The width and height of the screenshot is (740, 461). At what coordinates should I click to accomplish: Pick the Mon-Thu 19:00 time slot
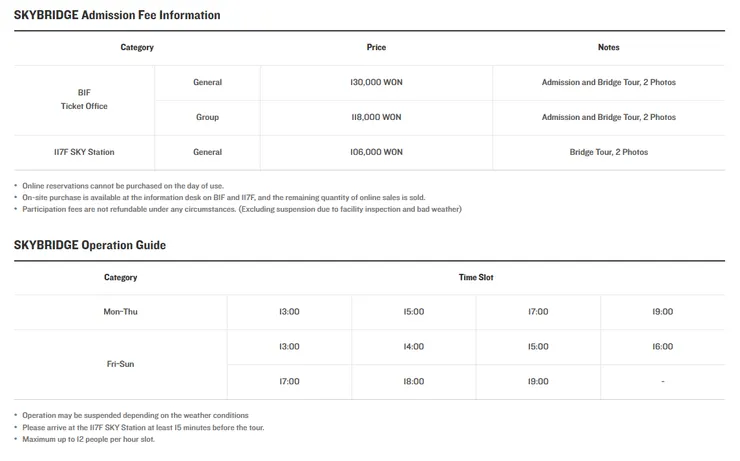click(x=662, y=312)
